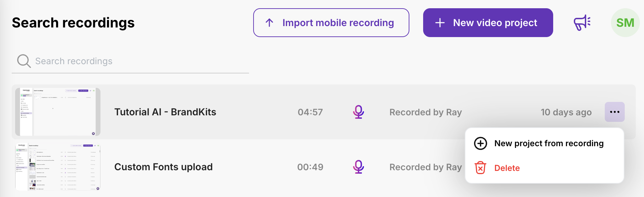The image size is (644, 197).
Task: Click the Custom Fonts upload title
Action: pos(163,167)
